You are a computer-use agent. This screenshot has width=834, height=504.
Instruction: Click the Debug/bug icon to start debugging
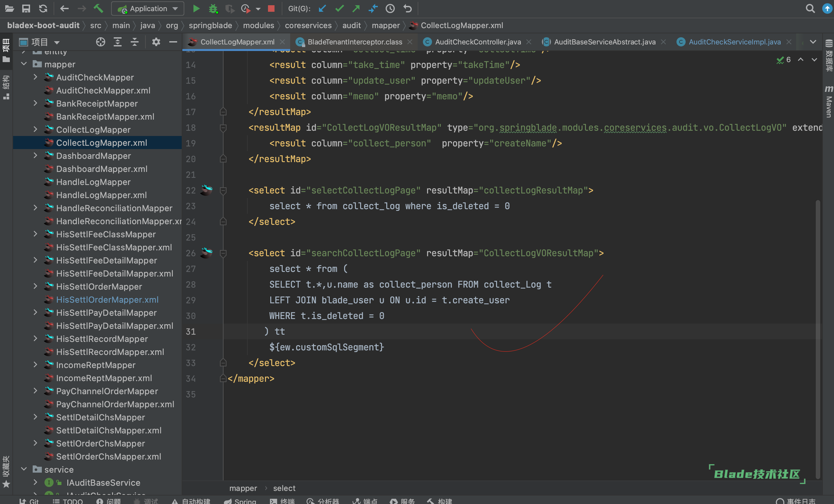pos(213,8)
